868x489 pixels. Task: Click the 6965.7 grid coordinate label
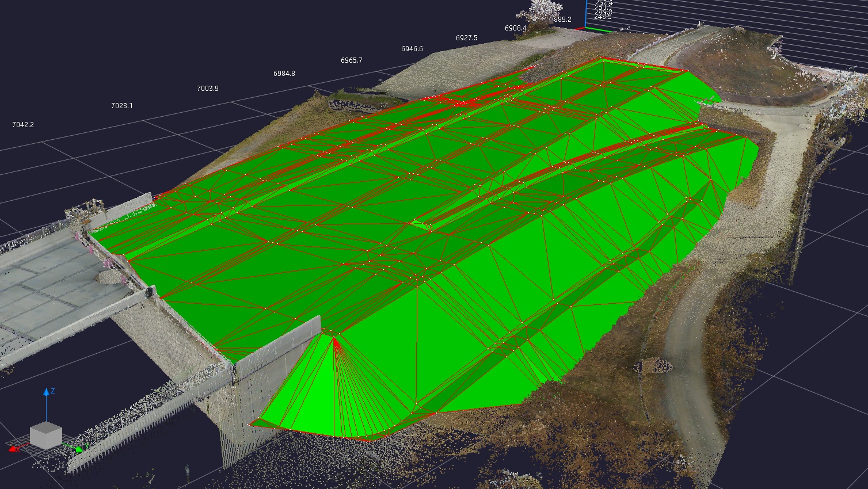coord(351,60)
